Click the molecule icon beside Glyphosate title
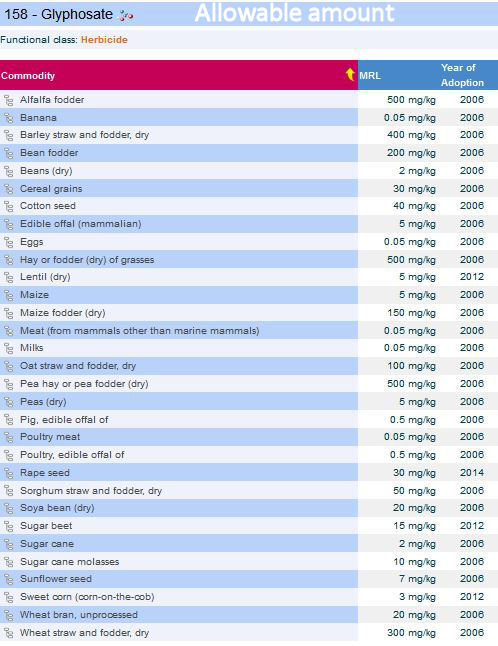498x646 pixels. (126, 15)
